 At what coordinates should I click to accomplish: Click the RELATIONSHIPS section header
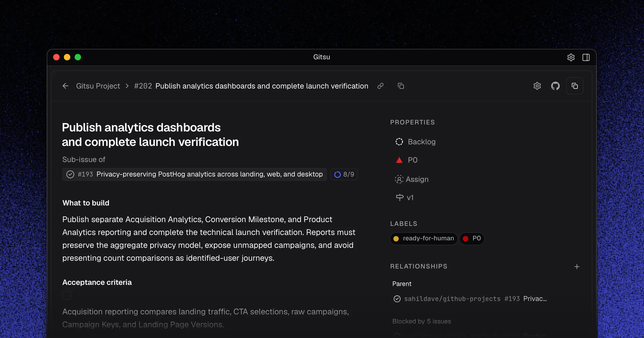(419, 266)
